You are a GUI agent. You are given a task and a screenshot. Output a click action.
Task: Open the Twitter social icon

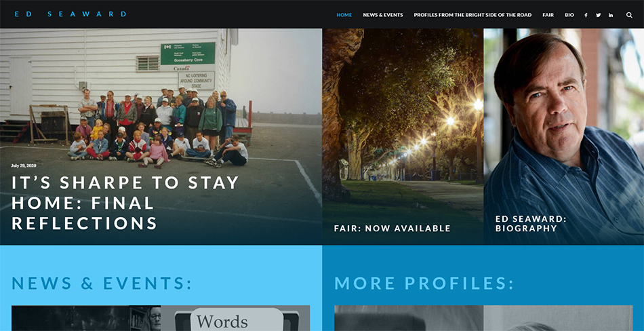599,15
